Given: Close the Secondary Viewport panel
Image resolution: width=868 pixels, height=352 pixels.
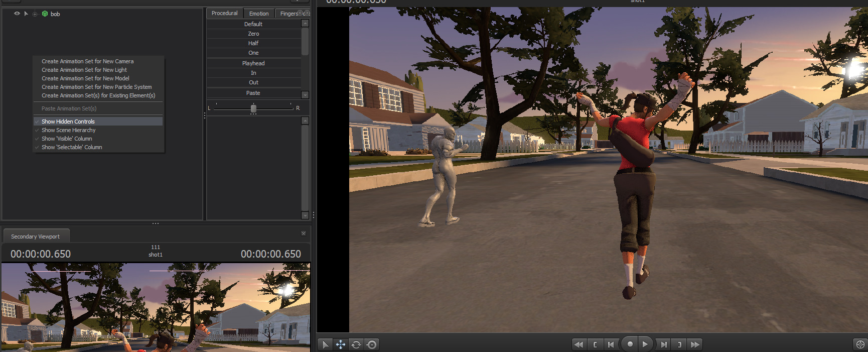Looking at the screenshot, I should tap(304, 233).
